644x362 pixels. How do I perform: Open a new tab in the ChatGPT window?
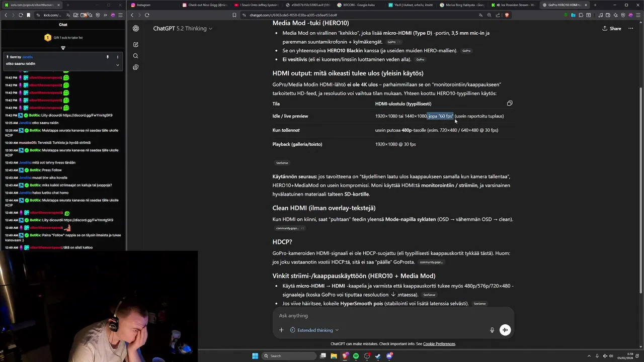click(x=595, y=5)
